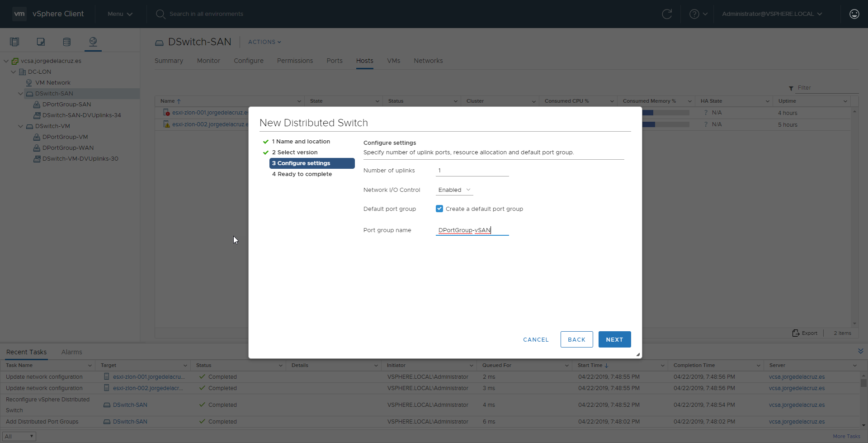Open the Alarms tab in bottom panel
The width and height of the screenshot is (868, 443).
point(71,352)
